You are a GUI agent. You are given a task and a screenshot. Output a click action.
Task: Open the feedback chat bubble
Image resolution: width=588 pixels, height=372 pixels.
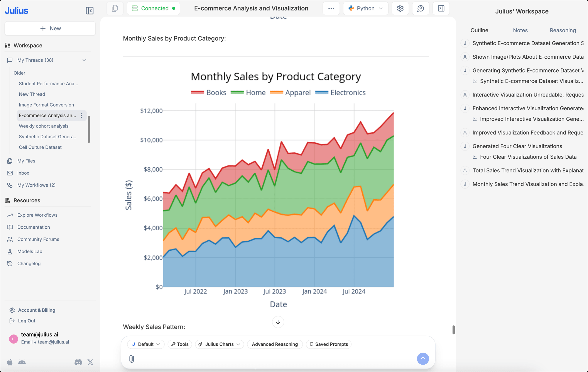coord(421,8)
